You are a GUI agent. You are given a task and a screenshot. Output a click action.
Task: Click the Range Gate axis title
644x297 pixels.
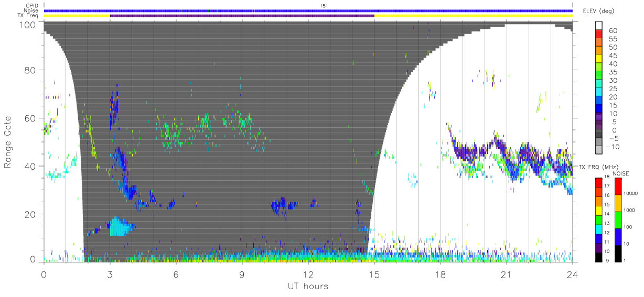[8, 143]
